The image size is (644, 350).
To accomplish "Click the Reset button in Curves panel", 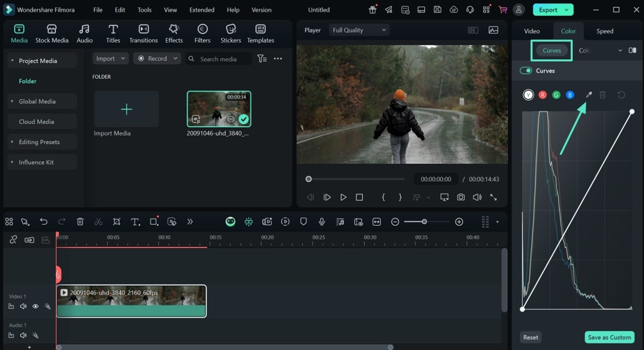I will point(531,338).
